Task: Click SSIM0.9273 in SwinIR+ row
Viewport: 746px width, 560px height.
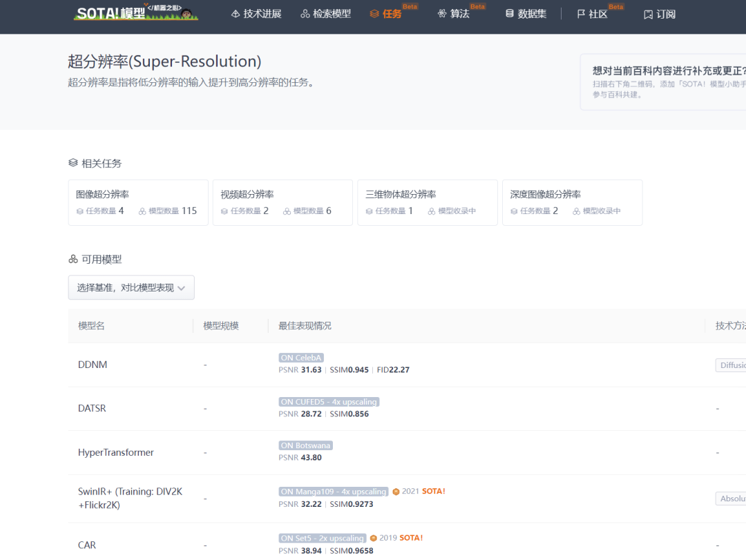Action: [352, 504]
